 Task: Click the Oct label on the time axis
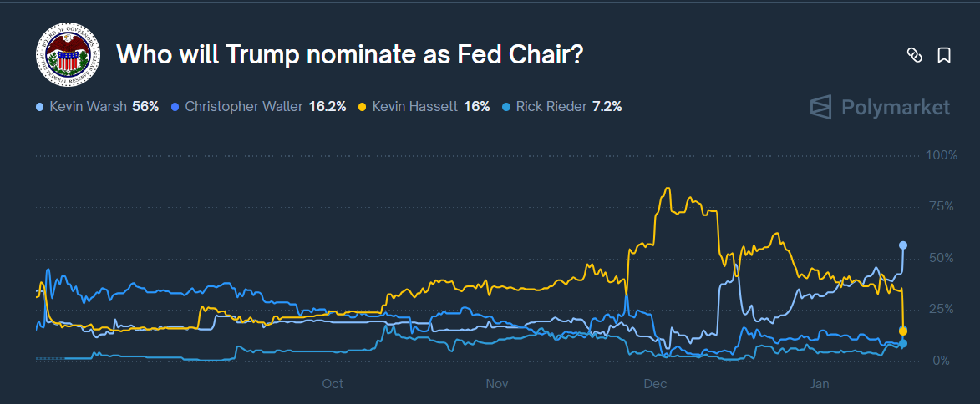tap(333, 384)
